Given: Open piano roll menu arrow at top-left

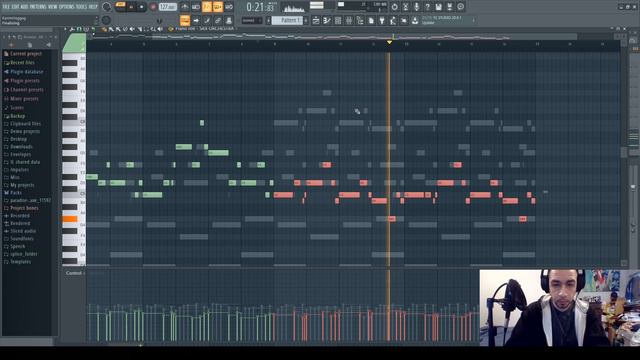Looking at the screenshot, I should [65, 29].
